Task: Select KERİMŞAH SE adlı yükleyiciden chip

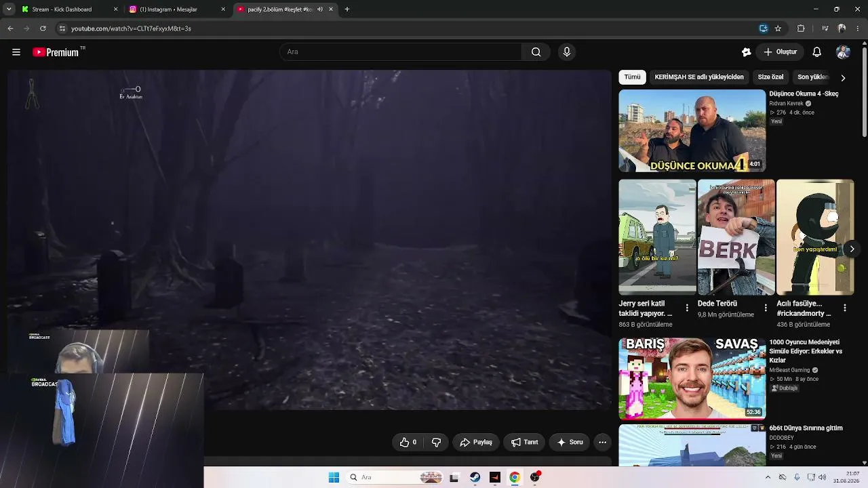Action: (x=699, y=77)
